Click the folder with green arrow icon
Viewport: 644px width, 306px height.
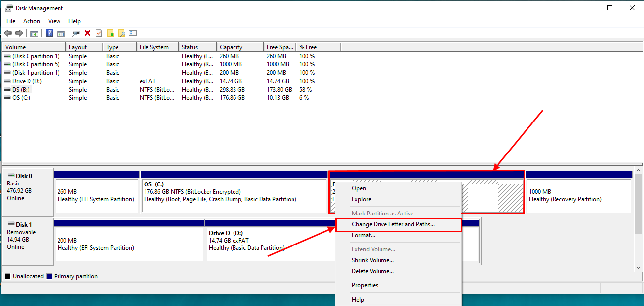tap(111, 33)
